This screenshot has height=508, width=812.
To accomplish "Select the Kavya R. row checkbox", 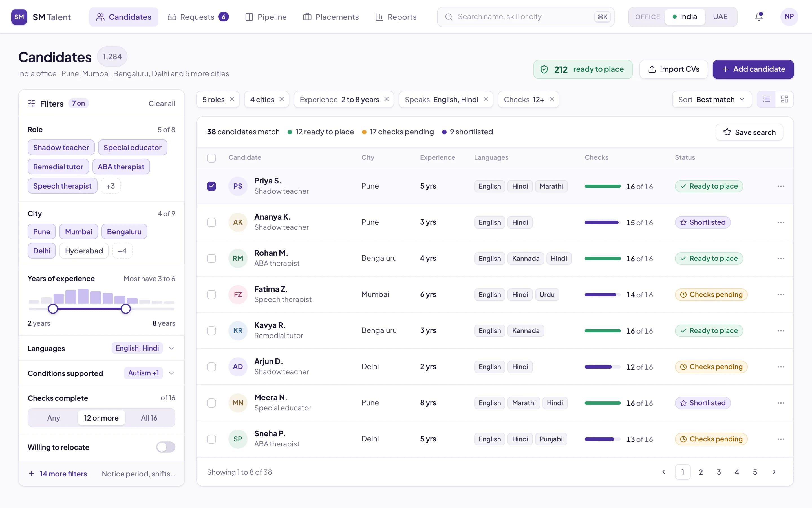I will (x=211, y=330).
